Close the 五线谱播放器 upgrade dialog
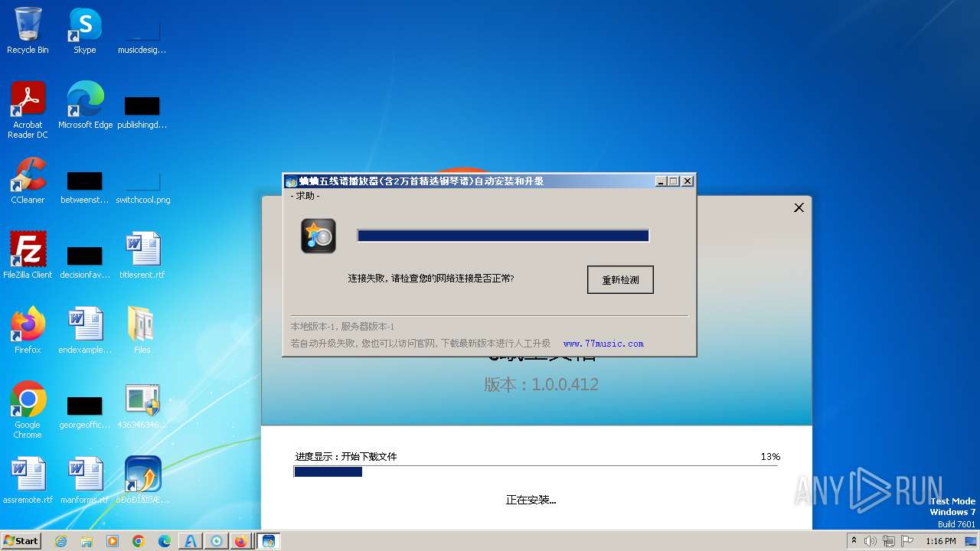Image resolution: width=980 pixels, height=551 pixels. coord(688,181)
